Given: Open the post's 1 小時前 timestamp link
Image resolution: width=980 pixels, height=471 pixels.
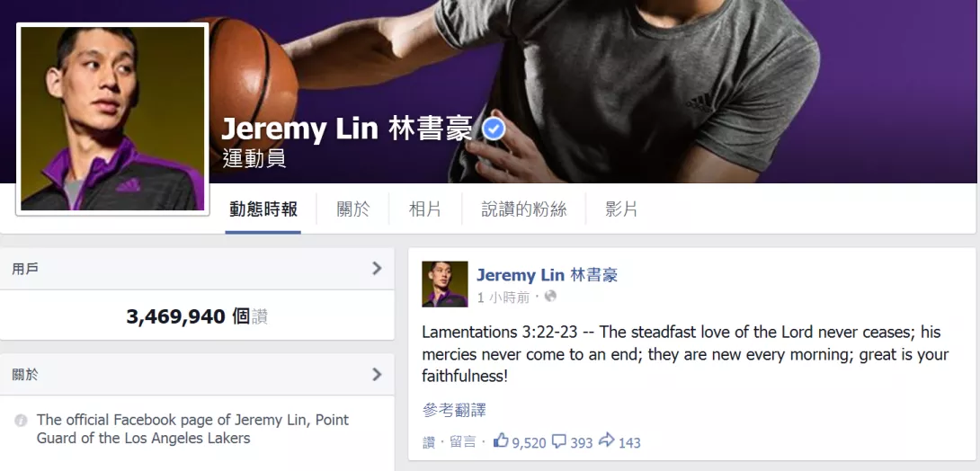Looking at the screenshot, I should 503,298.
